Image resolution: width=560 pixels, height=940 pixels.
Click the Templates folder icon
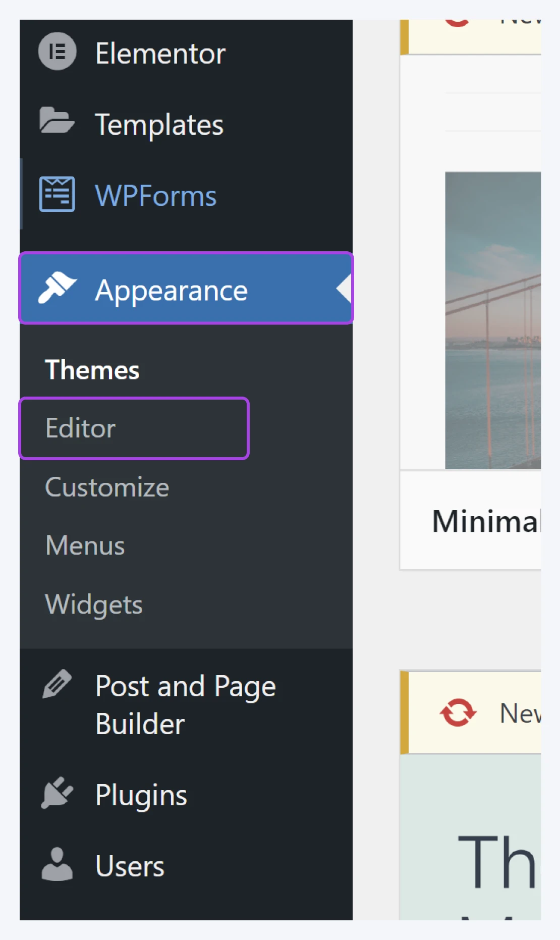57,121
